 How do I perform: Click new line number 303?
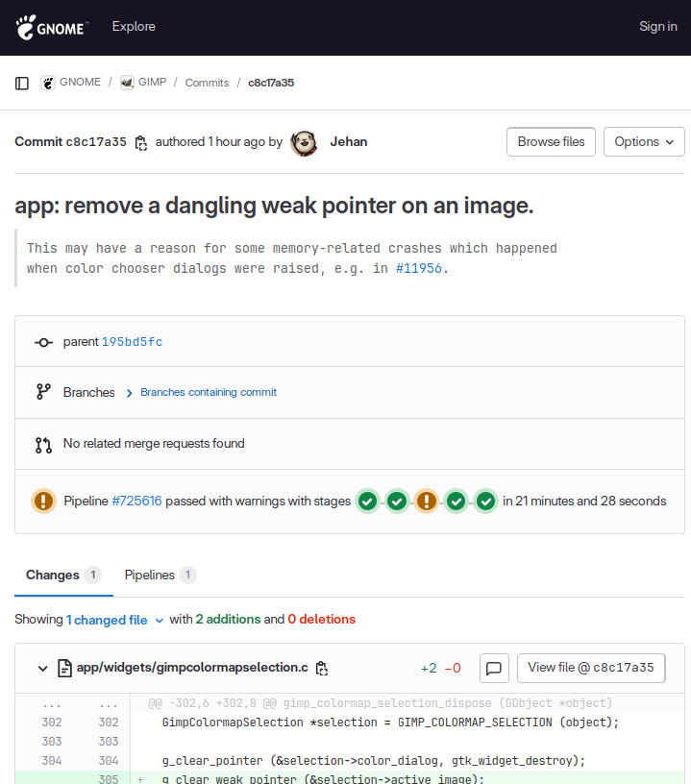(109, 742)
